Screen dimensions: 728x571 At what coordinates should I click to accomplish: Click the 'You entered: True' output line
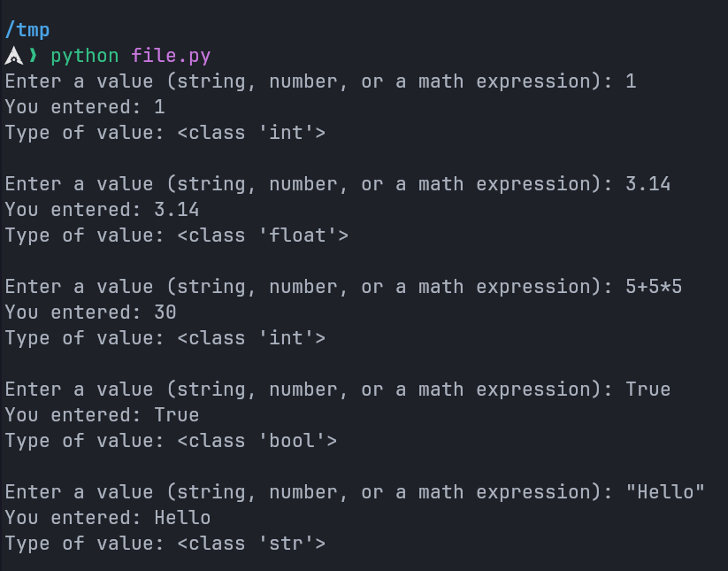[x=102, y=415]
